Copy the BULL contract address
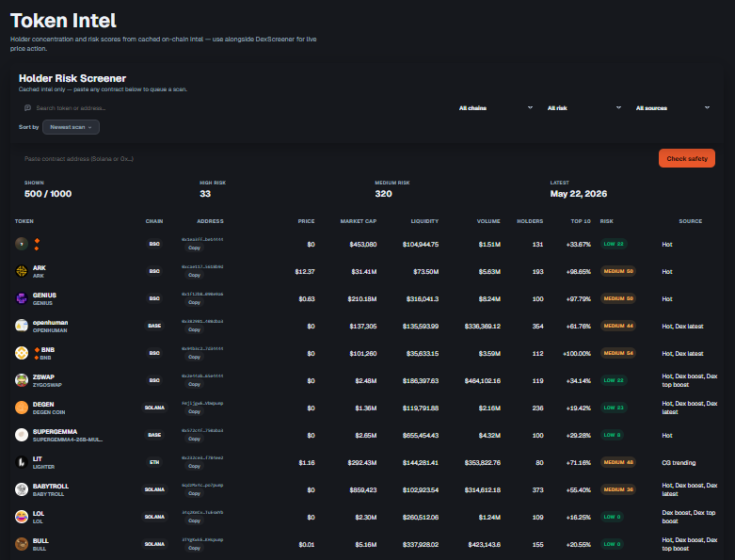Screen dimensions: 735x560 click(x=195, y=548)
